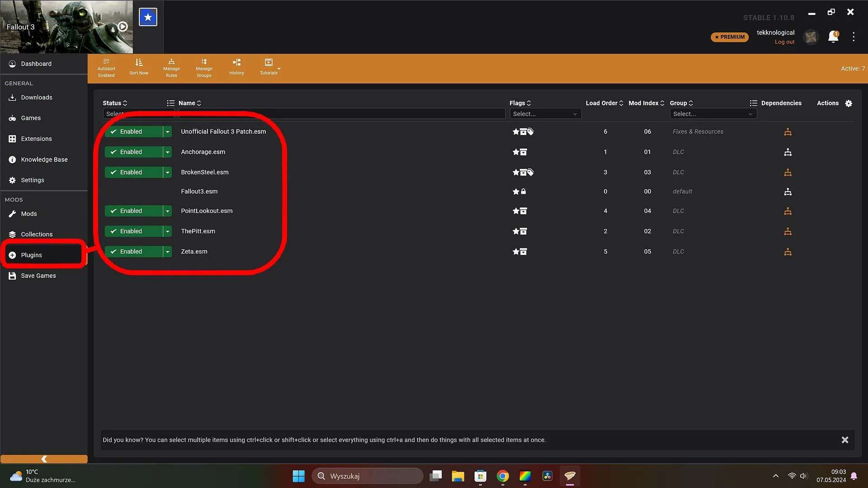The height and width of the screenshot is (488, 868).
Task: Sort by the Flags column header
Action: 520,103
